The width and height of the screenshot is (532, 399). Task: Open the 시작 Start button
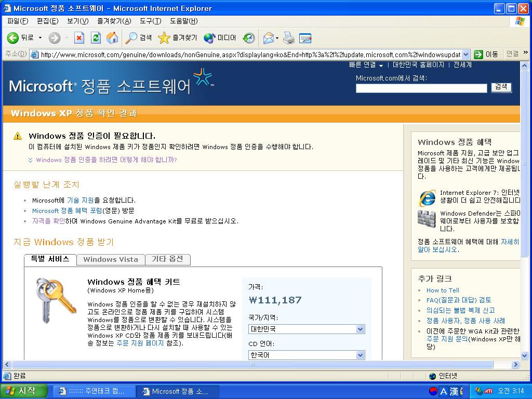pyautogui.click(x=23, y=391)
